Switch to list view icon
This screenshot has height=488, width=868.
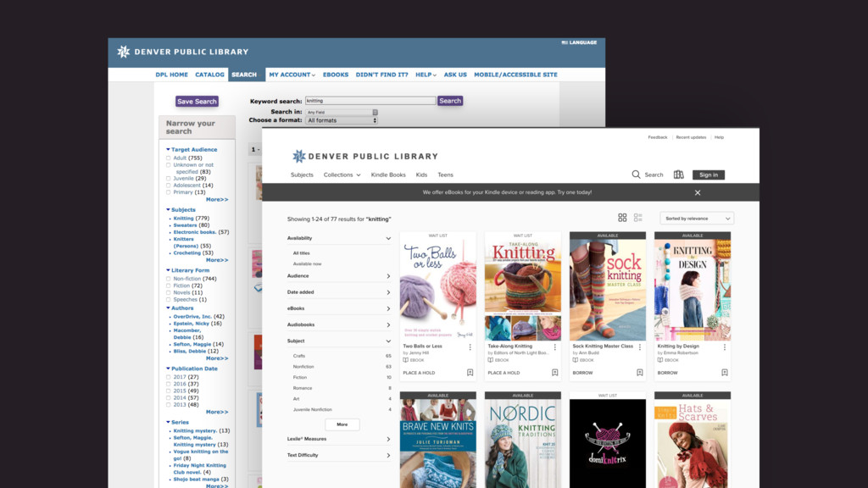pos(637,218)
